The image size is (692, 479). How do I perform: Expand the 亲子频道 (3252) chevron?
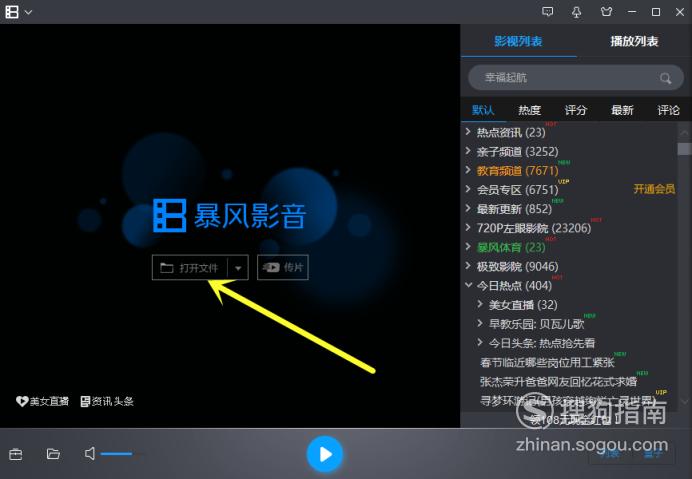468,151
